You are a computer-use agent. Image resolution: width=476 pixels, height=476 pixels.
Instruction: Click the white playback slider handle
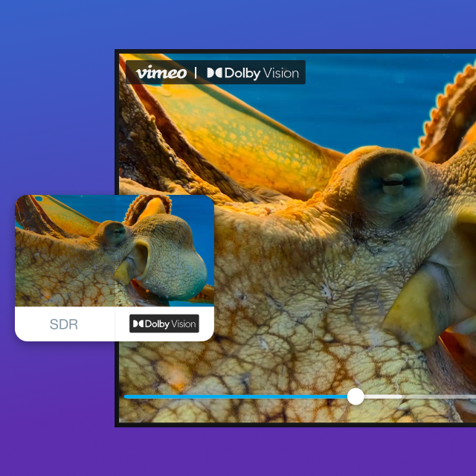pyautogui.click(x=356, y=396)
